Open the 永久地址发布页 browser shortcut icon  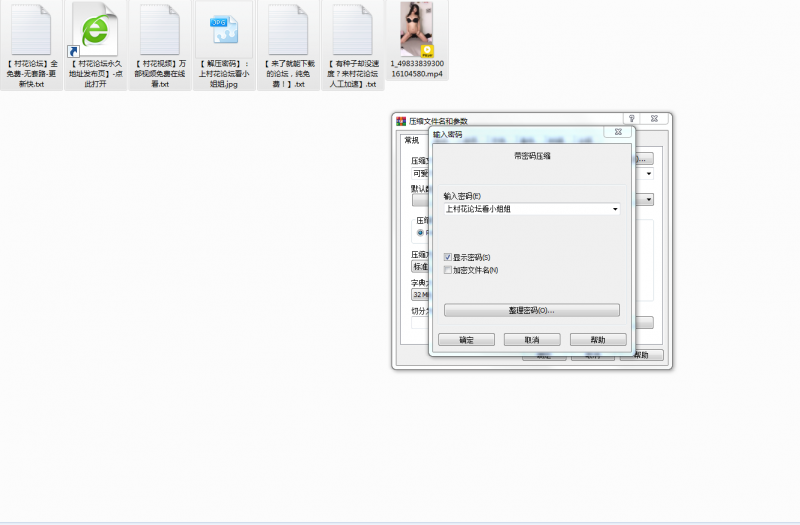coord(95,30)
